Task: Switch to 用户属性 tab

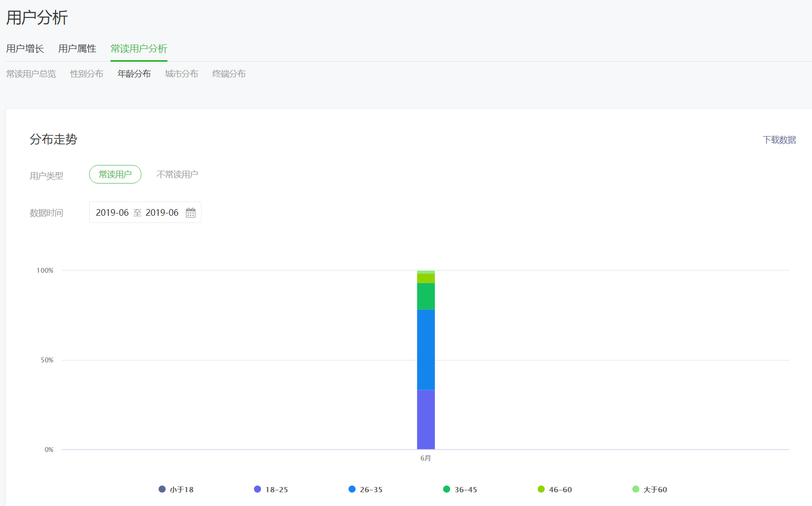Action: point(77,48)
